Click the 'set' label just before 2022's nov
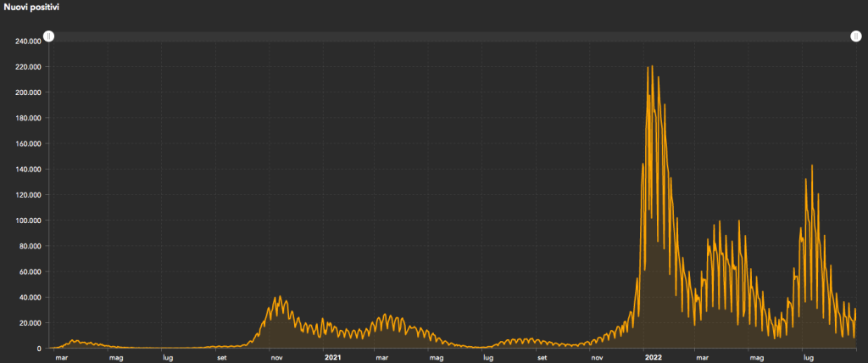 [x=541, y=358]
